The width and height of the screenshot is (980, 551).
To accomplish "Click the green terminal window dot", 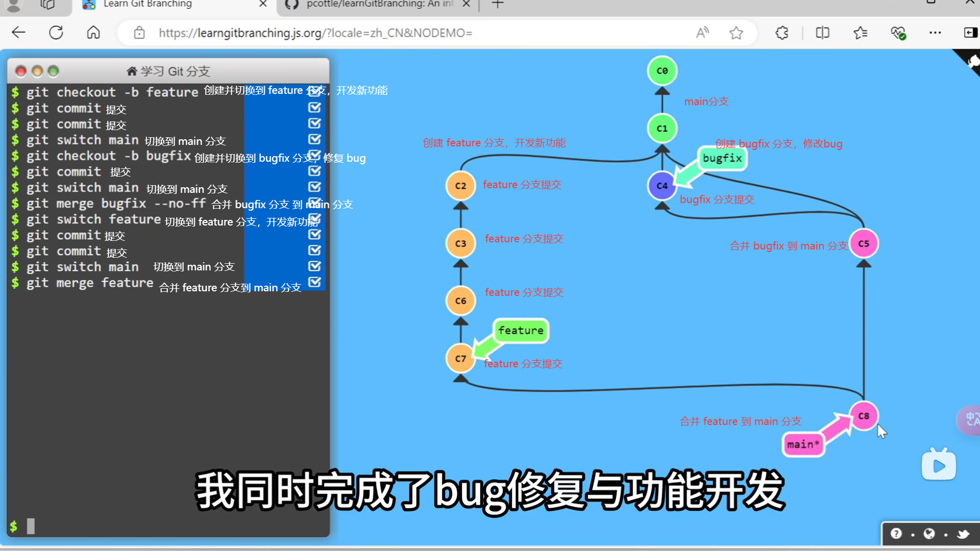I will (x=54, y=71).
